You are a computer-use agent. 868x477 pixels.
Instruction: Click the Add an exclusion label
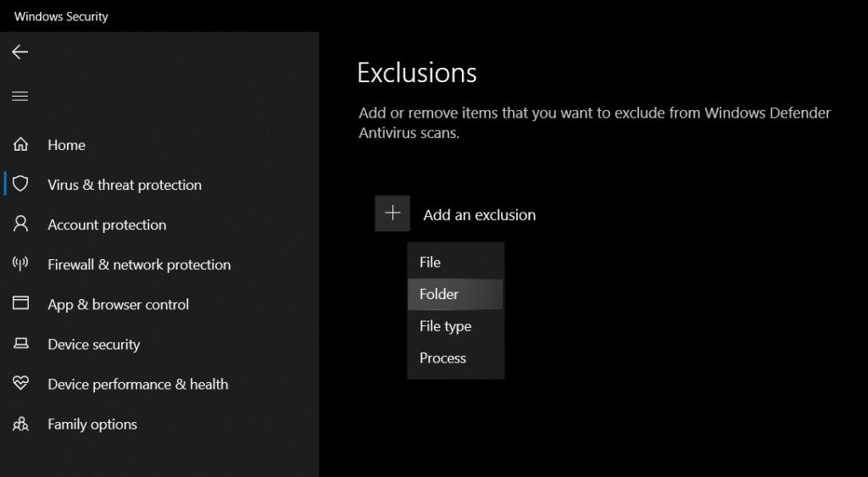tap(479, 215)
